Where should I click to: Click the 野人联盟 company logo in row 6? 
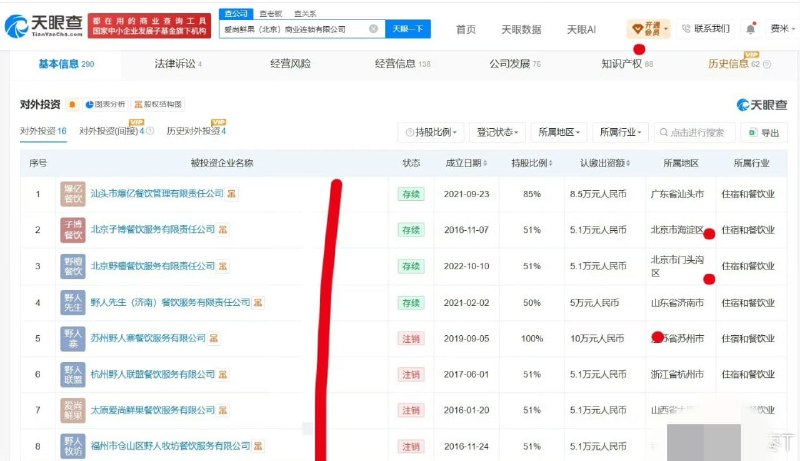73,374
